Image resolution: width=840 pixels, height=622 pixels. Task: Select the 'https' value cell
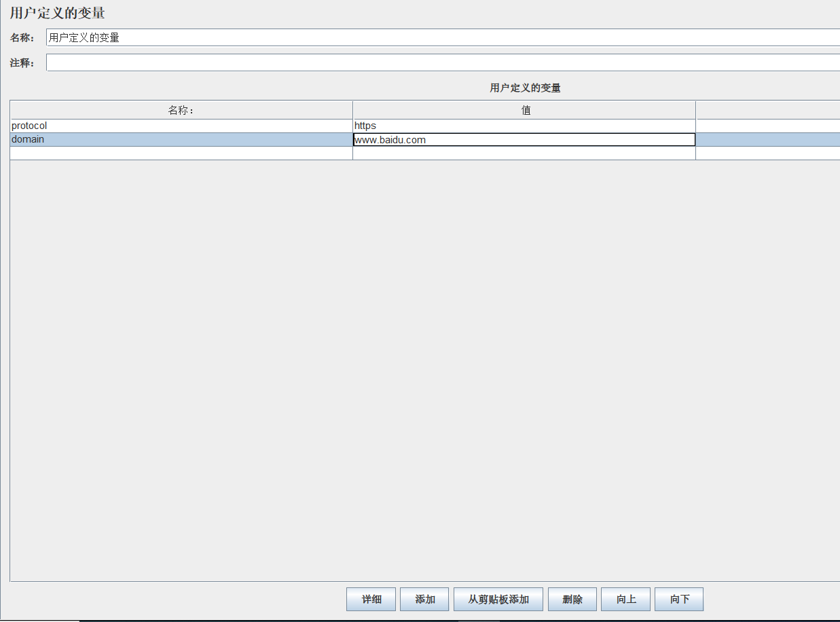click(x=524, y=126)
